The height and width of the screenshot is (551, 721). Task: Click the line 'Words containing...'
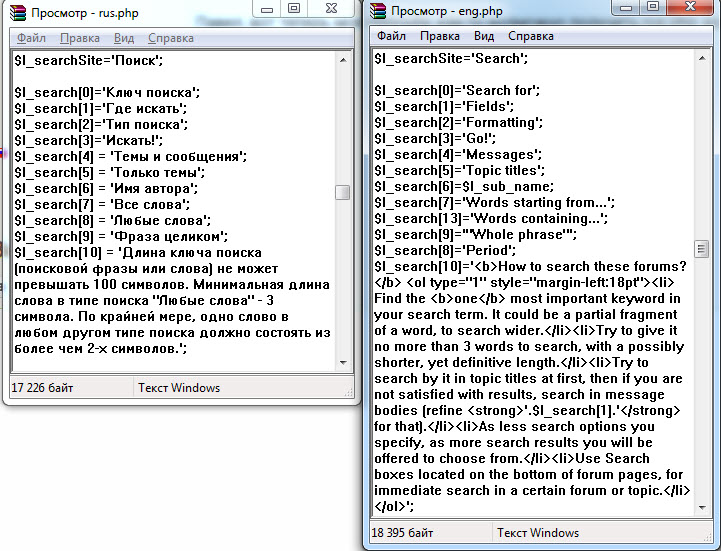click(x=491, y=218)
